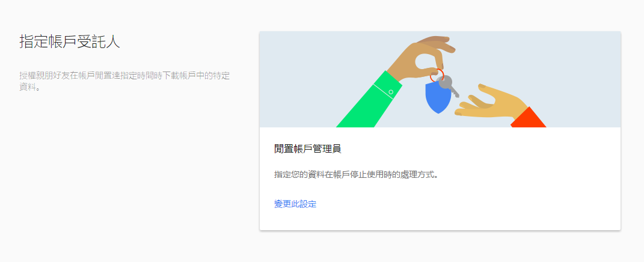Image resolution: width=644 pixels, height=262 pixels.
Task: Click the 指定您的資料在帳戶停止使用時的處理方式 description
Action: pos(356,174)
